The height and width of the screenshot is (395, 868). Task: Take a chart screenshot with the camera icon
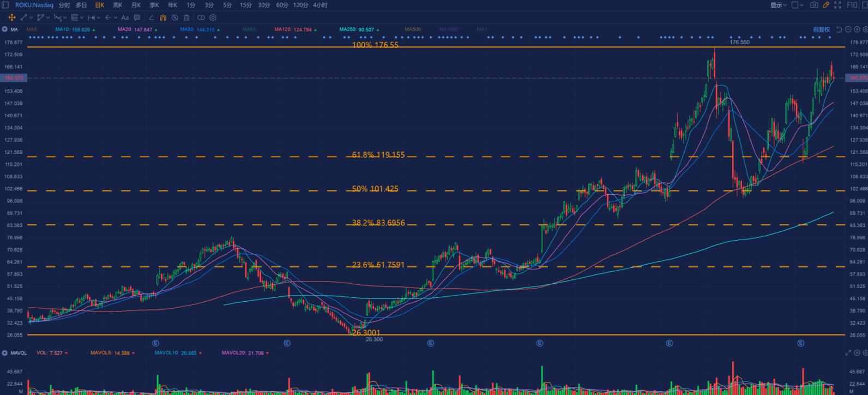[x=814, y=5]
